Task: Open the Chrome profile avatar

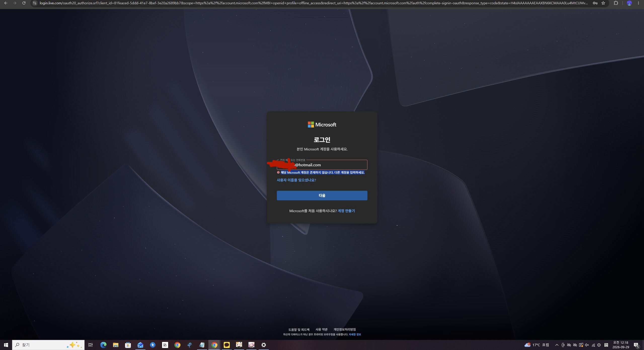Action: click(629, 3)
